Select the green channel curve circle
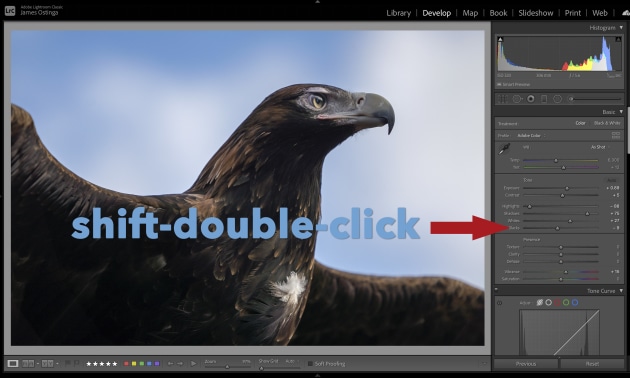Image resolution: width=630 pixels, height=378 pixels. 566,302
